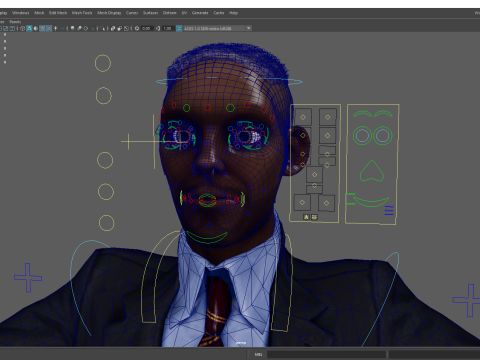Screen dimensions: 480x360
Task: Select the blue lines control in face panel corner
Action: coord(389,210)
